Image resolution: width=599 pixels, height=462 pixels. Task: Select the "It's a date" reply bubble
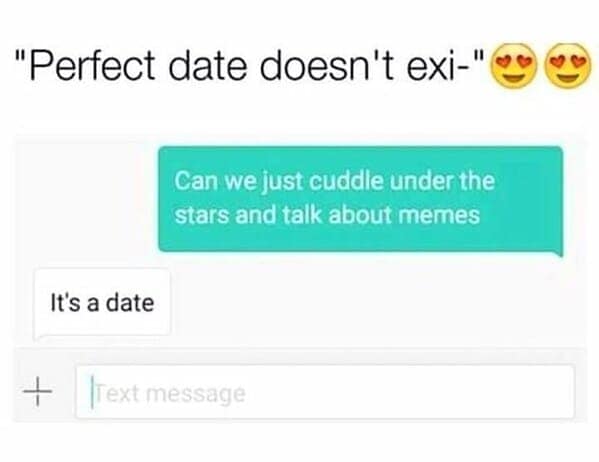click(102, 303)
